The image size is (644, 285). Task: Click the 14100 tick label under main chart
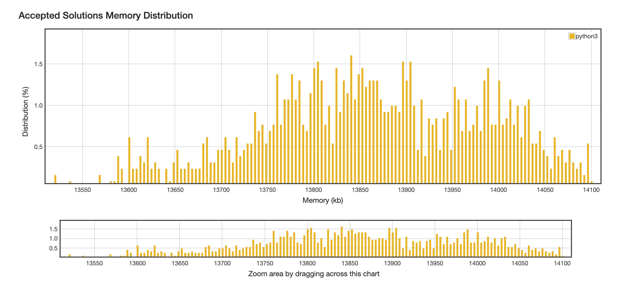(591, 190)
